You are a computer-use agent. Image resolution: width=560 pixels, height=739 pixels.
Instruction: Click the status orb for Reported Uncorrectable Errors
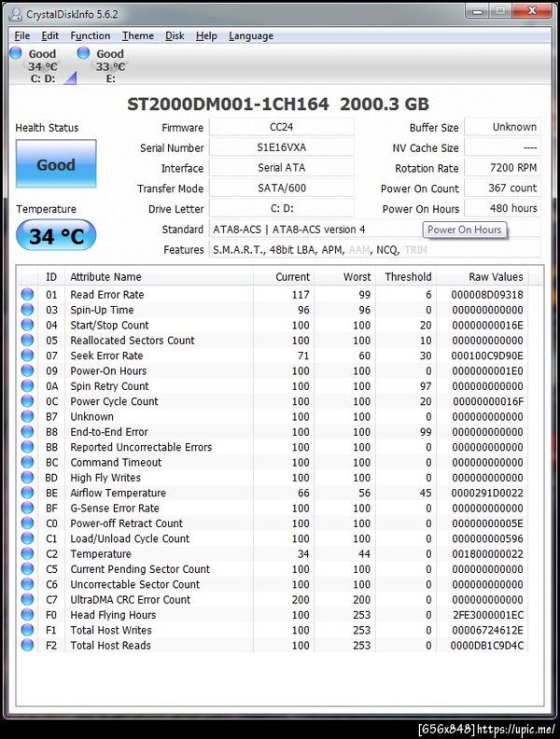[x=27, y=447]
